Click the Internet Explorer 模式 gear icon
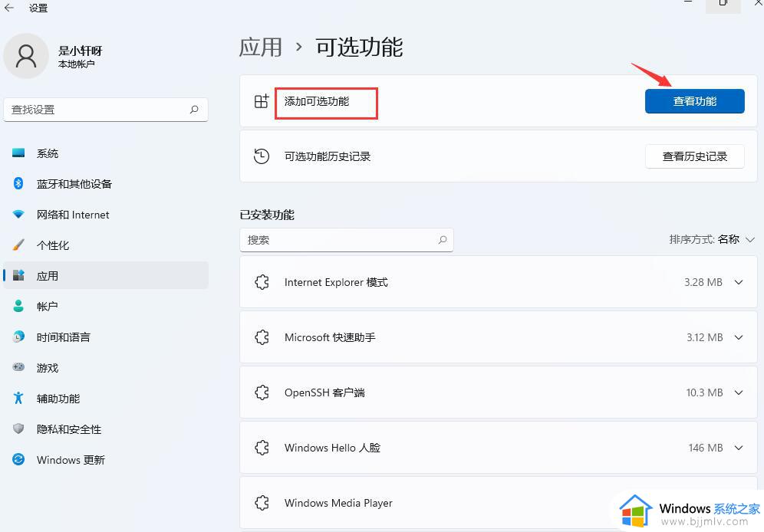The width and height of the screenshot is (764, 532). pos(262,282)
